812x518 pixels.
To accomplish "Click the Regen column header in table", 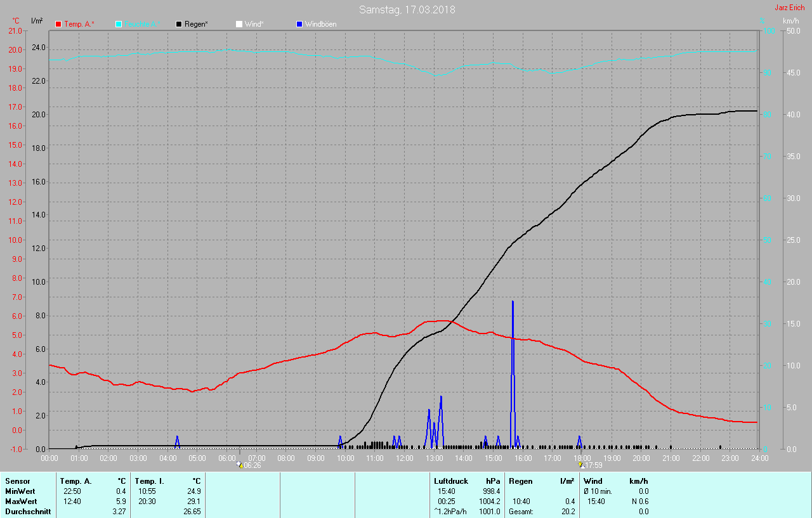I will (x=521, y=481).
